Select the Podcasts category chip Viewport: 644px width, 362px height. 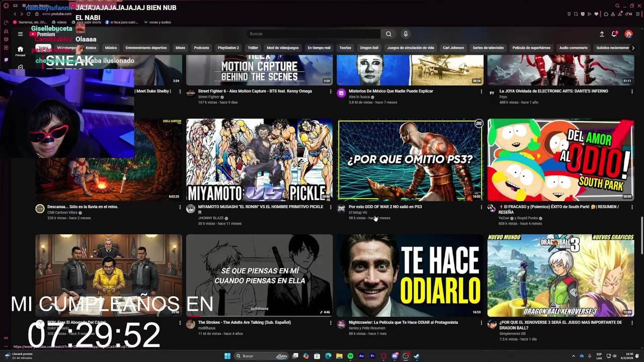pos(201,48)
